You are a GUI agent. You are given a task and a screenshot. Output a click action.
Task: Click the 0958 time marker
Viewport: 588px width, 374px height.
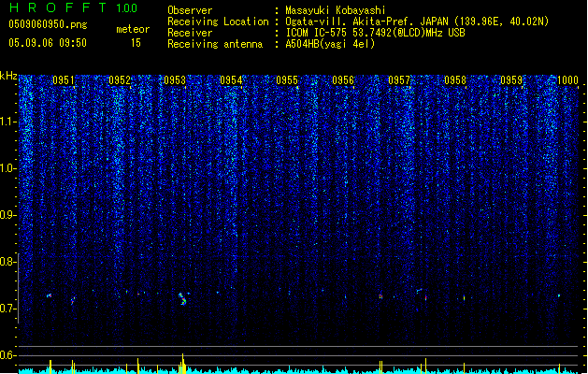point(455,80)
